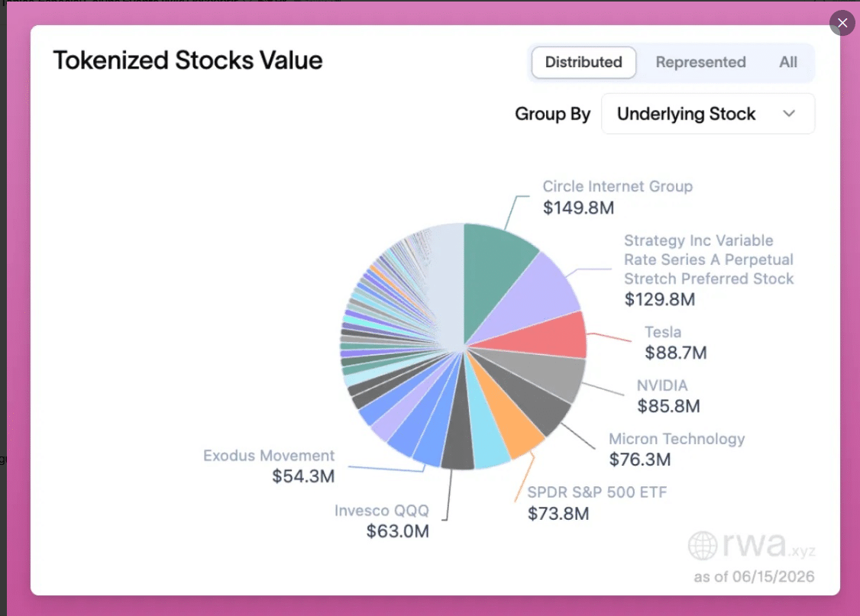860x616 pixels.
Task: Click the as of 06/15/2026 date text
Action: 754,576
